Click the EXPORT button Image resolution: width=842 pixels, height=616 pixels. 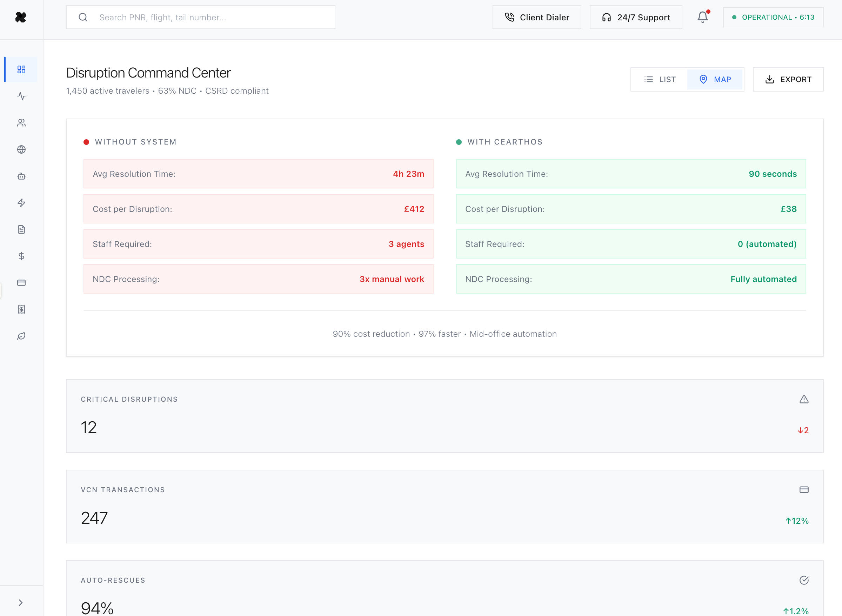click(x=788, y=79)
